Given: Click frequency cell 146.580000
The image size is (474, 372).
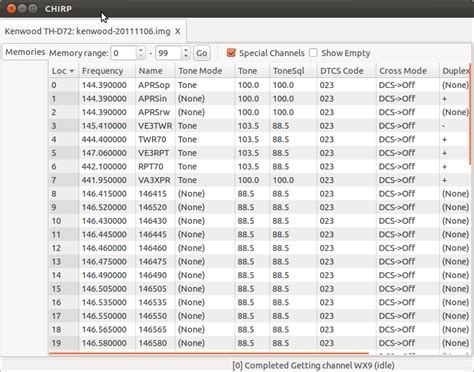Looking at the screenshot, I should point(107,343).
